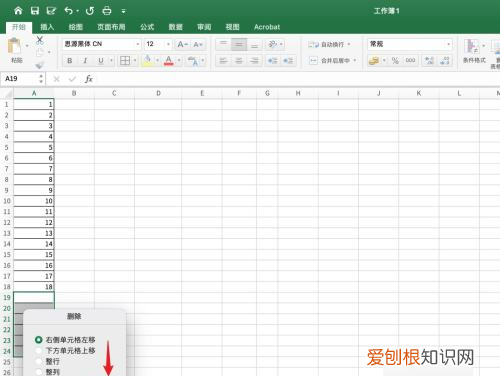The image size is (500, 376).
Task: Open the font name dropdown
Action: (x=138, y=44)
